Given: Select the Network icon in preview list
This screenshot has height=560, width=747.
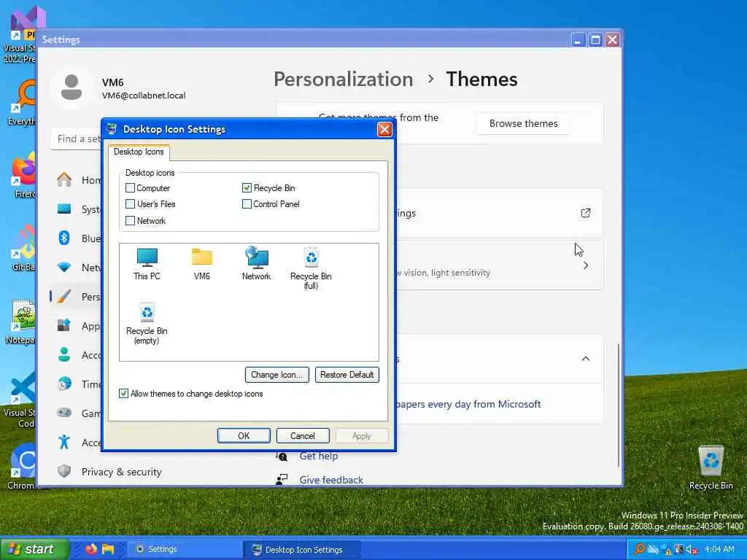Looking at the screenshot, I should (256, 263).
